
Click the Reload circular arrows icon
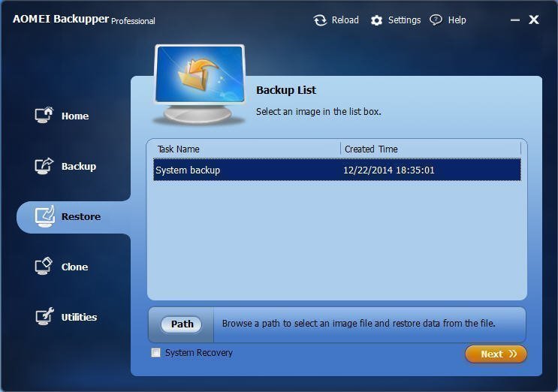(x=320, y=20)
